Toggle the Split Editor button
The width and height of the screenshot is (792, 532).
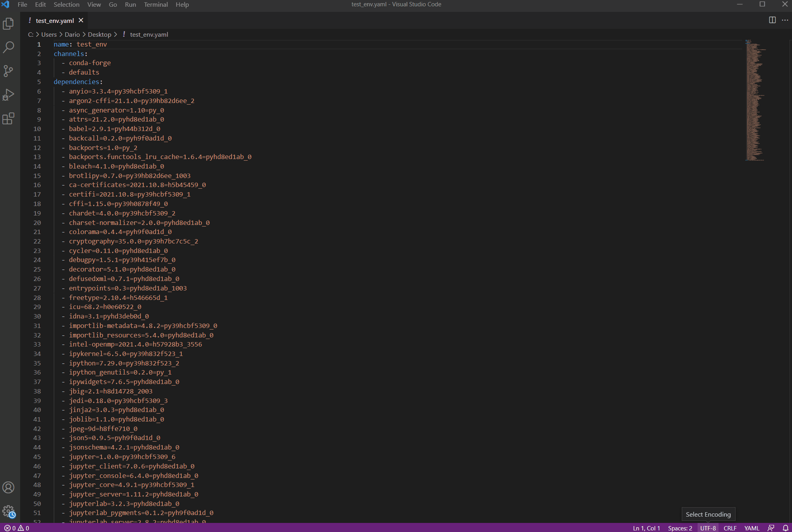point(772,20)
